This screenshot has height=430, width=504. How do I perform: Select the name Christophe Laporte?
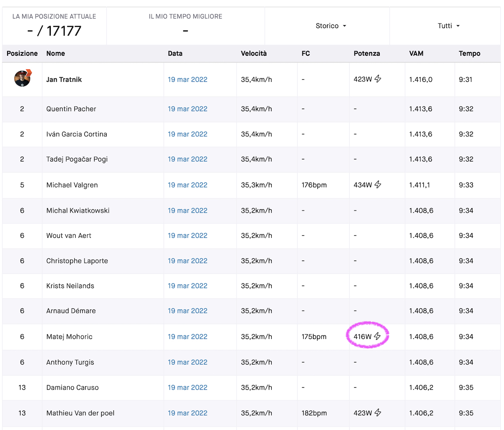(x=77, y=261)
